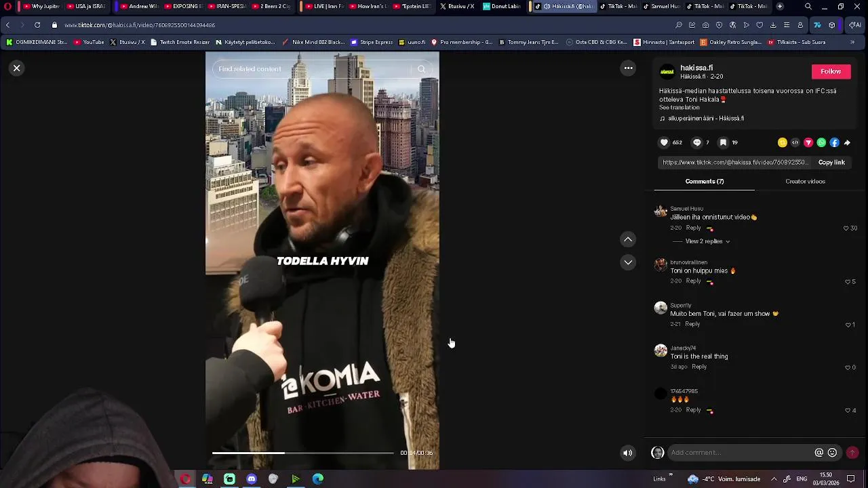Switch to the Donut Labin tab
Viewport: 868px width, 488px height.
click(x=502, y=6)
